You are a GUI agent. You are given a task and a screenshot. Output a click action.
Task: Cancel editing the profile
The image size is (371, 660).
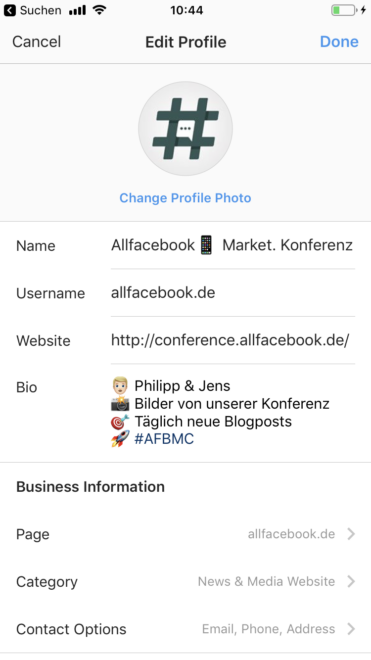pyautogui.click(x=37, y=42)
